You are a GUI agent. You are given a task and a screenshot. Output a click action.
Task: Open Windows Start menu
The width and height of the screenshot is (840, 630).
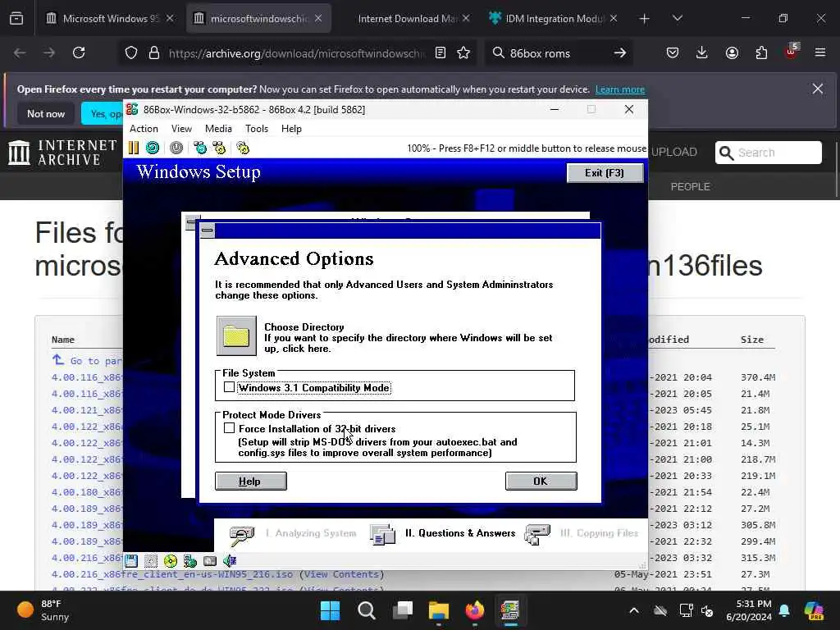click(330, 610)
